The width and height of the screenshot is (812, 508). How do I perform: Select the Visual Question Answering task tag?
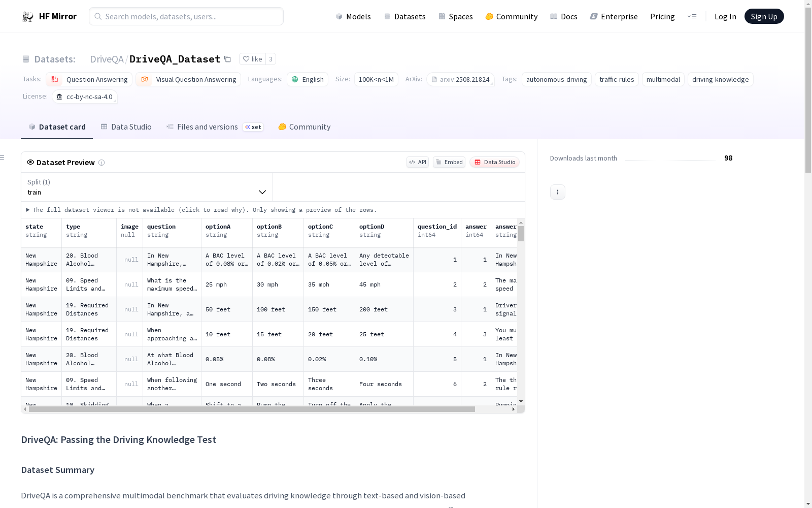click(x=188, y=79)
